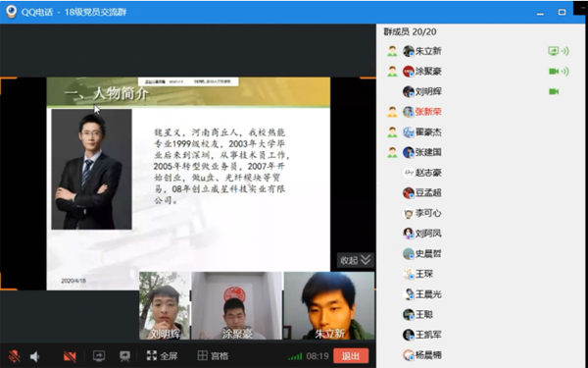Unmute the microphone icon
Image resolution: width=588 pixels, height=368 pixels.
15,356
